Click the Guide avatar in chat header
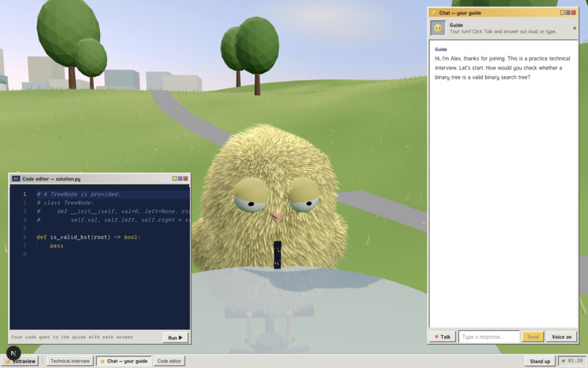This screenshot has width=588, height=368. tap(438, 28)
